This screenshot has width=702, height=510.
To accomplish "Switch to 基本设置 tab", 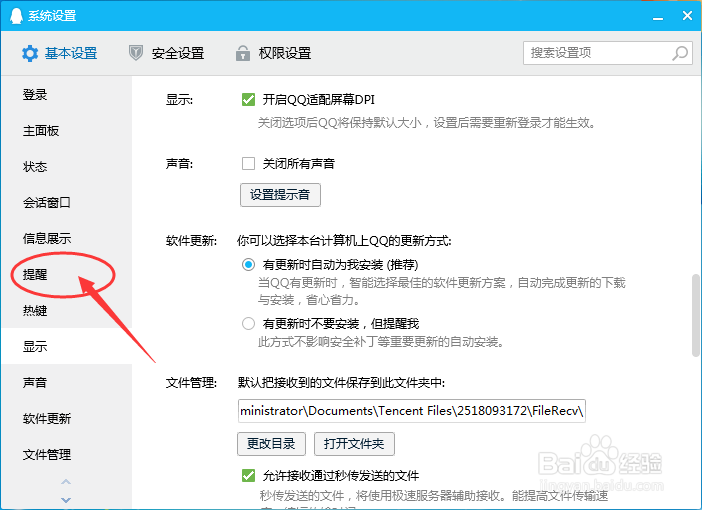I will pos(60,54).
